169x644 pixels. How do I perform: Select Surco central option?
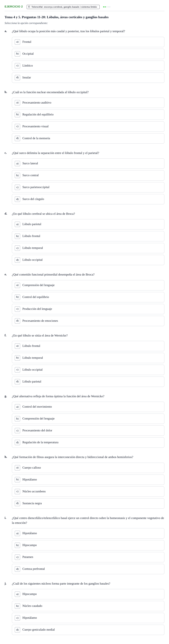click(88, 175)
